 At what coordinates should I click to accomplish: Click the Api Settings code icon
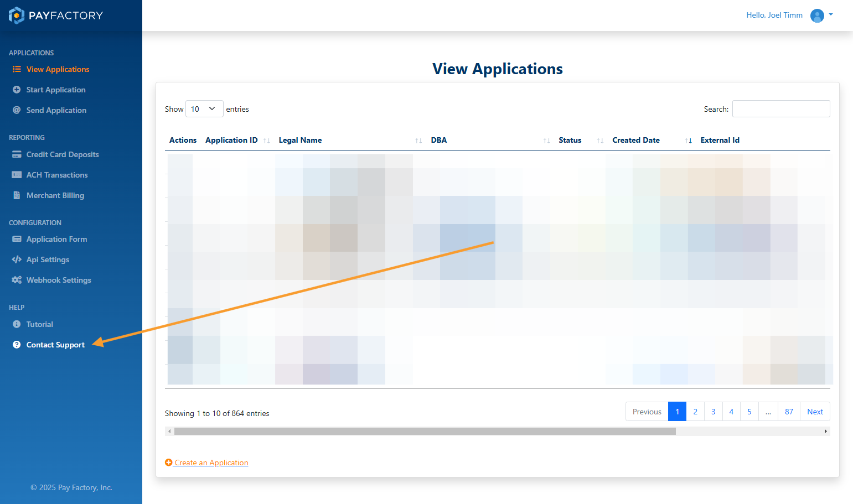(x=17, y=259)
